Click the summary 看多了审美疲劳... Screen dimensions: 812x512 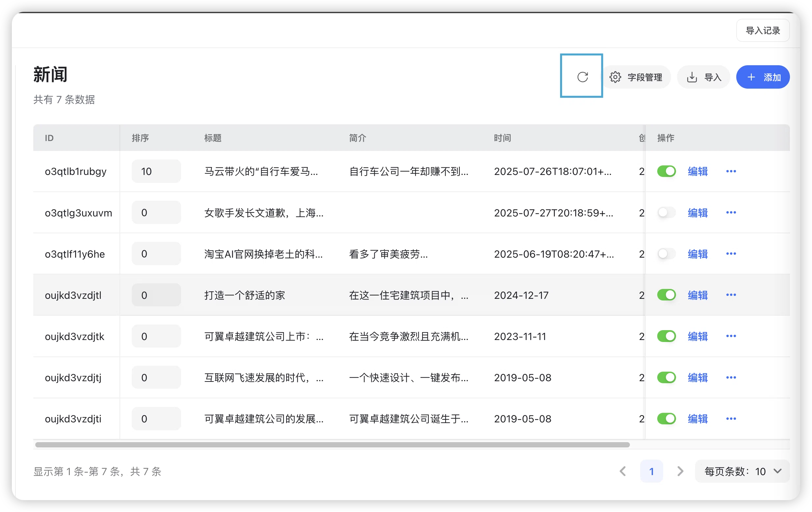pos(388,254)
